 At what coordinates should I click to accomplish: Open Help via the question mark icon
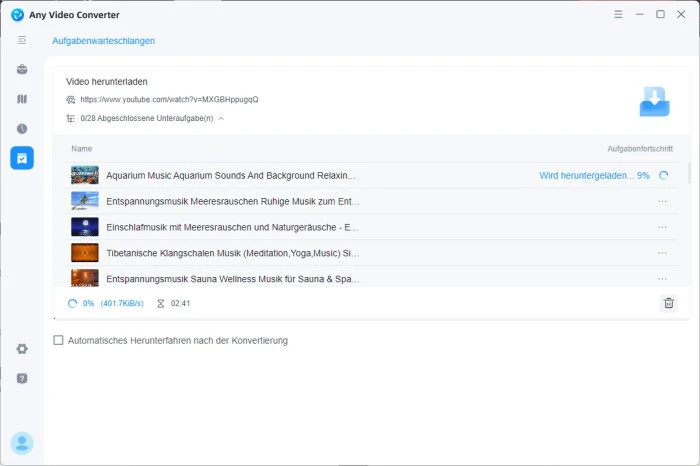[22, 378]
